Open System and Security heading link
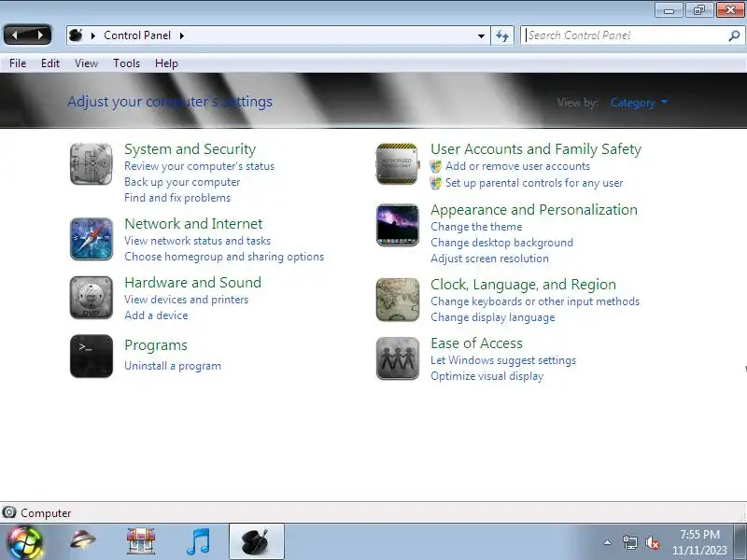This screenshot has height=560, width=747. tap(190, 149)
